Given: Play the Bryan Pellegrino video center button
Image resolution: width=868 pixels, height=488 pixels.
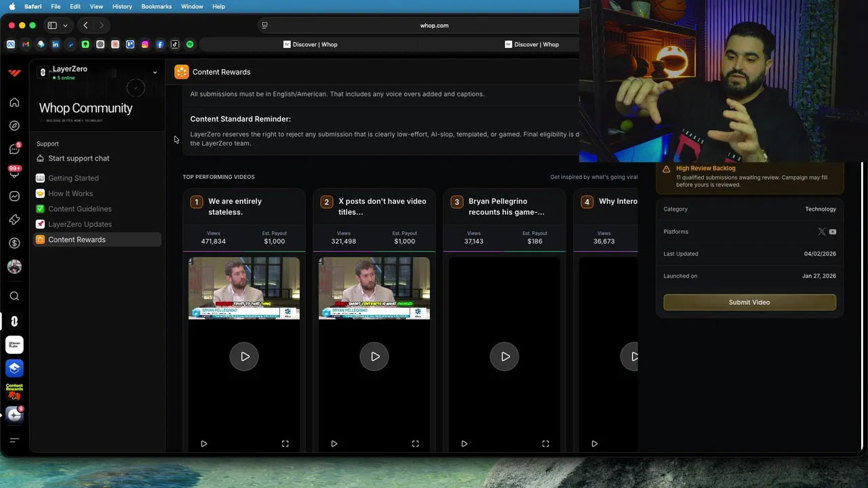Looking at the screenshot, I should coord(505,357).
